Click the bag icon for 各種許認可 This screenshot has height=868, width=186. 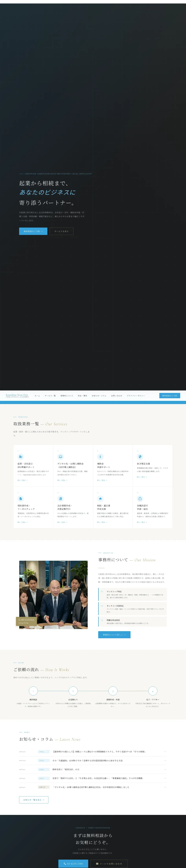click(x=140, y=498)
